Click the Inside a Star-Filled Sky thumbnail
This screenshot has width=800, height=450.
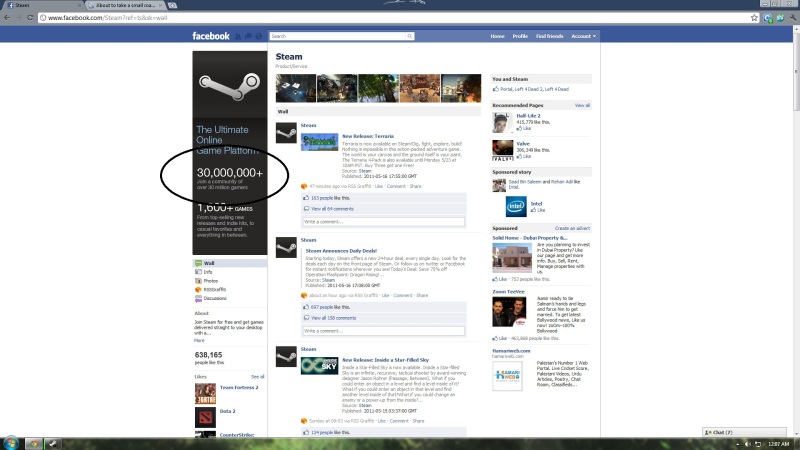[x=319, y=366]
